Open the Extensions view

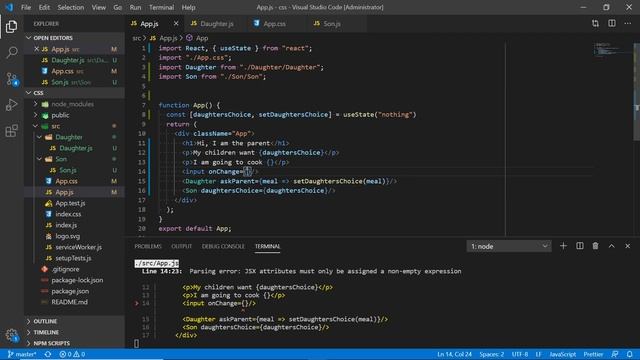[x=11, y=131]
